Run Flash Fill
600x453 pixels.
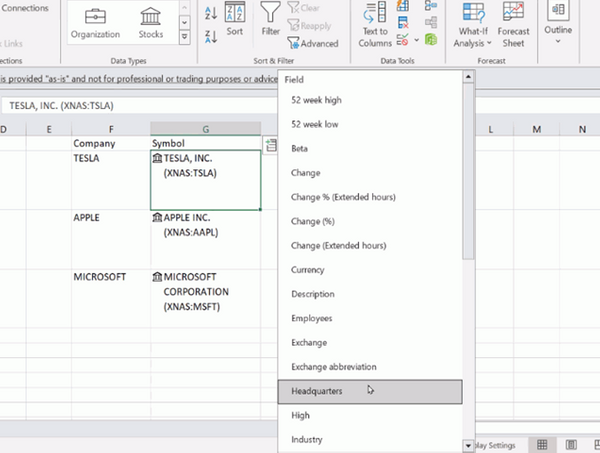pos(403,5)
